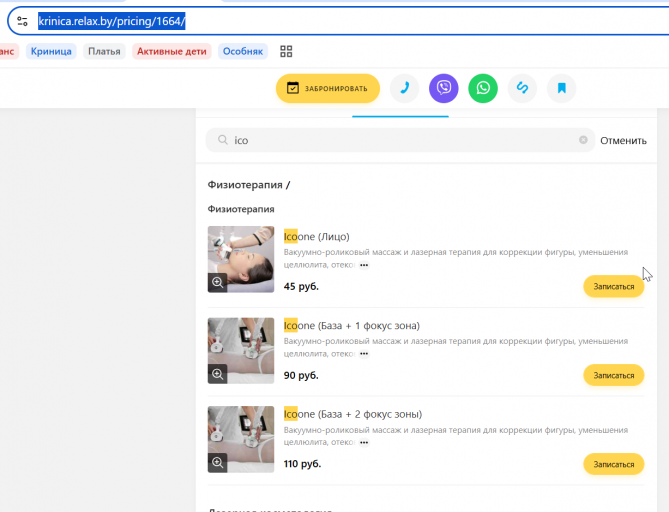Open Viber contact icon
The width and height of the screenshot is (669, 512).
pyautogui.click(x=444, y=88)
